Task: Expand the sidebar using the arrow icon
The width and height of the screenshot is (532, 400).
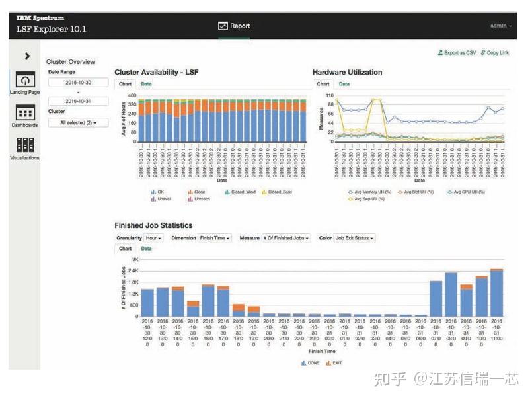Action: click(x=26, y=56)
